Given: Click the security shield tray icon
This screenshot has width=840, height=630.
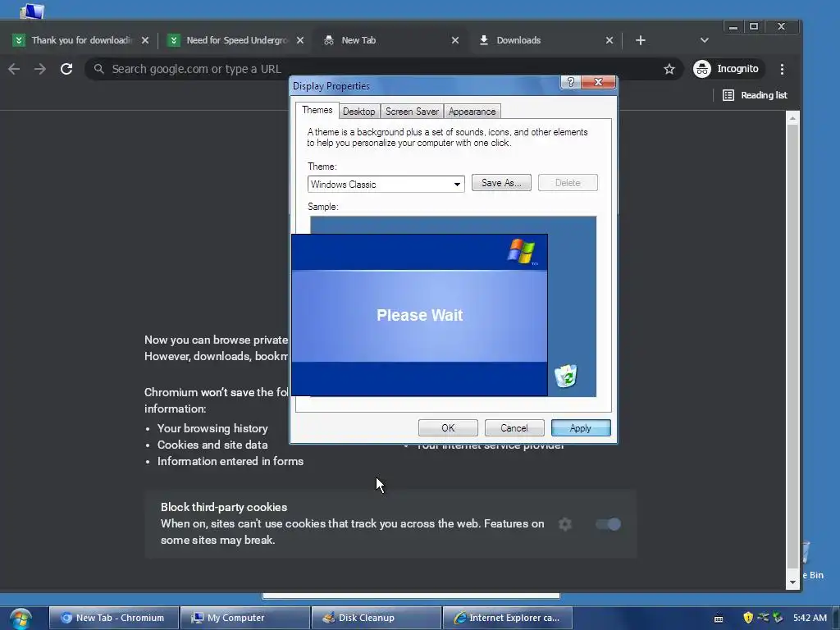Looking at the screenshot, I should (748, 618).
